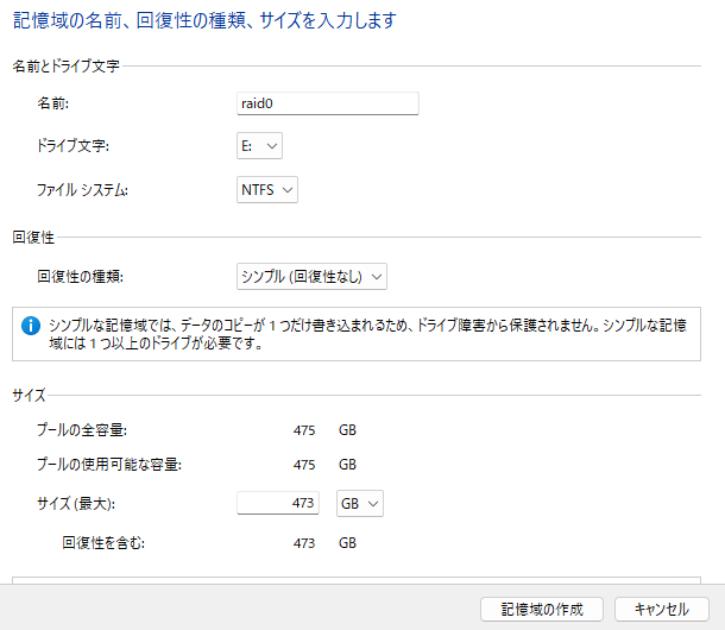This screenshot has width=725, height=630.
Task: Expand the NTFS file system dropdown
Action: click(x=267, y=190)
